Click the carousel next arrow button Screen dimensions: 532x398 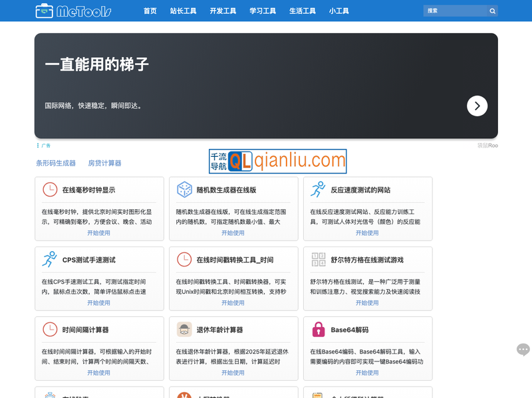(477, 106)
